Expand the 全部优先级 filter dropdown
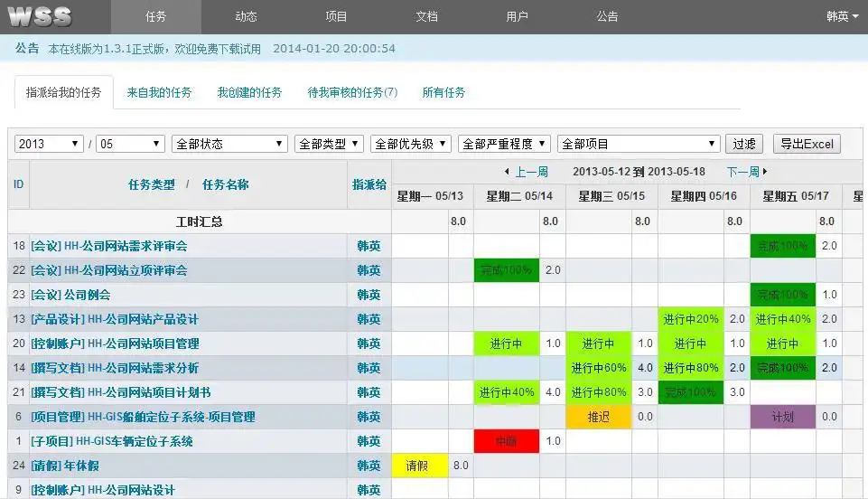868x499 pixels. [x=411, y=144]
